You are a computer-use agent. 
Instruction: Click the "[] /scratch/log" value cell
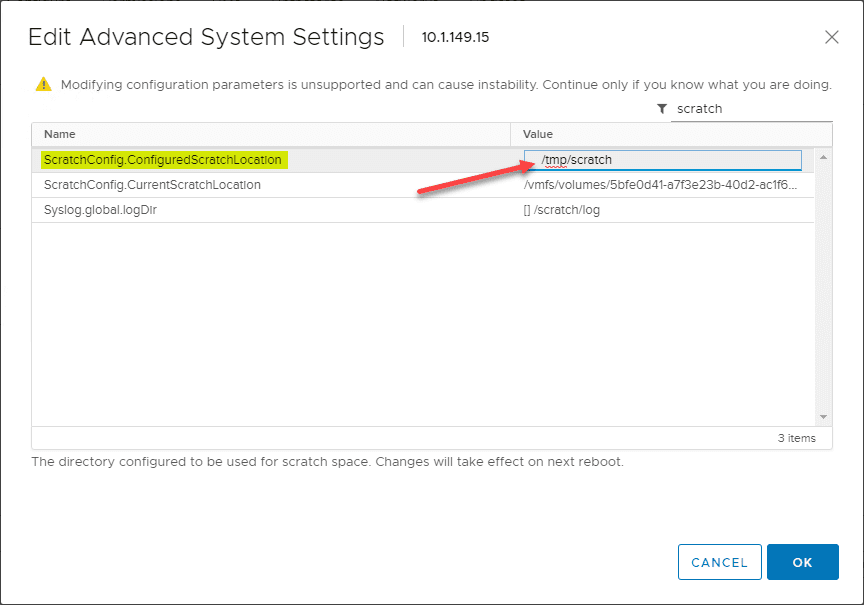(562, 210)
